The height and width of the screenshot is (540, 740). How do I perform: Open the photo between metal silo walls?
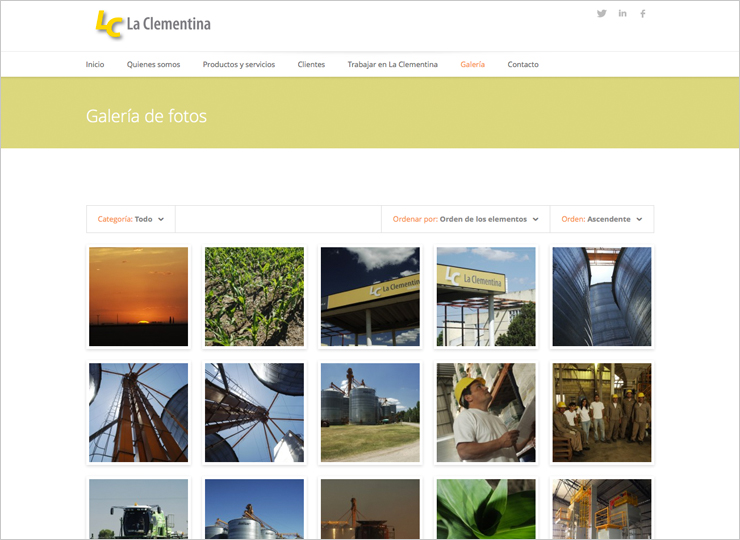[602, 296]
